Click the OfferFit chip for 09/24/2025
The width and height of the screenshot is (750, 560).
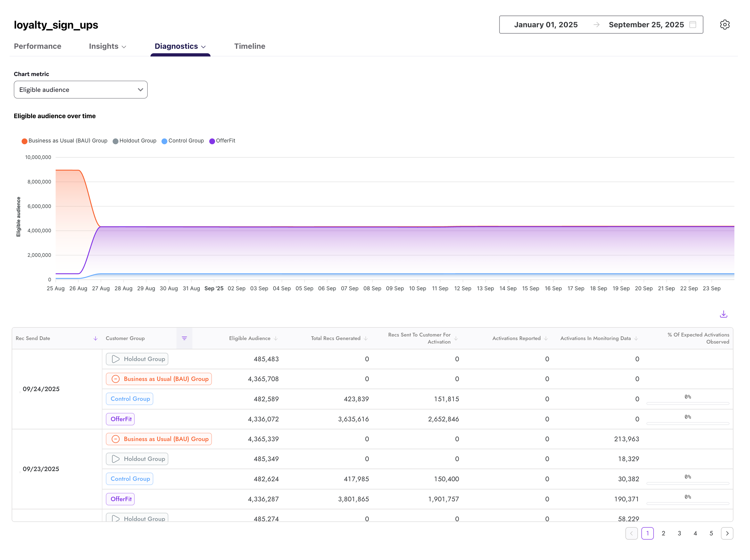pos(120,419)
